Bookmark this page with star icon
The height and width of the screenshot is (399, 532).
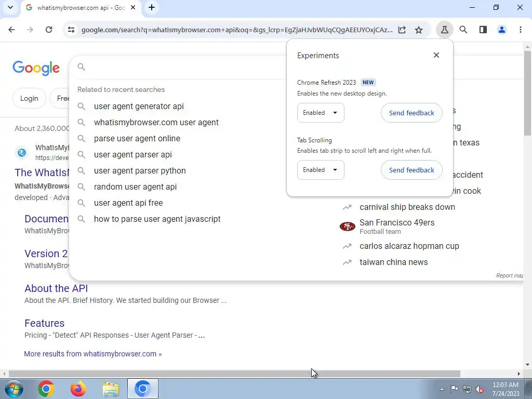click(x=419, y=30)
